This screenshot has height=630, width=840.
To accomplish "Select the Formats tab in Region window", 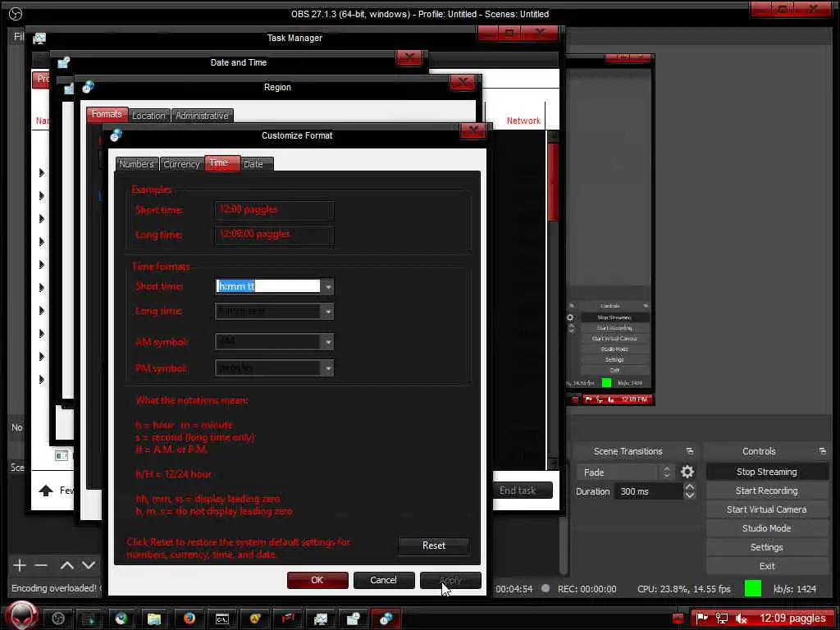I will (107, 114).
